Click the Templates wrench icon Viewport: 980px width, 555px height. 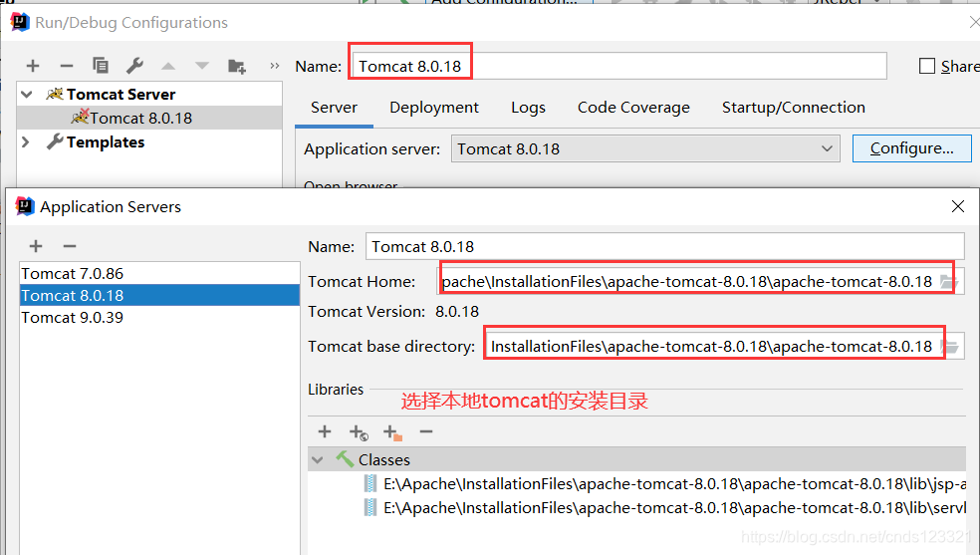55,141
